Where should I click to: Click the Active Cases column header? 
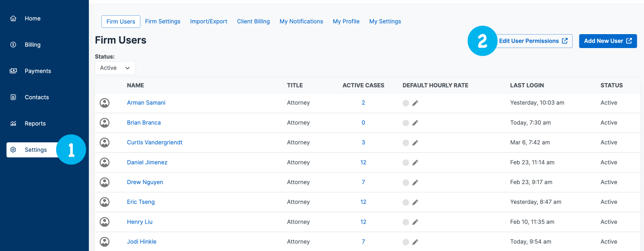[364, 85]
